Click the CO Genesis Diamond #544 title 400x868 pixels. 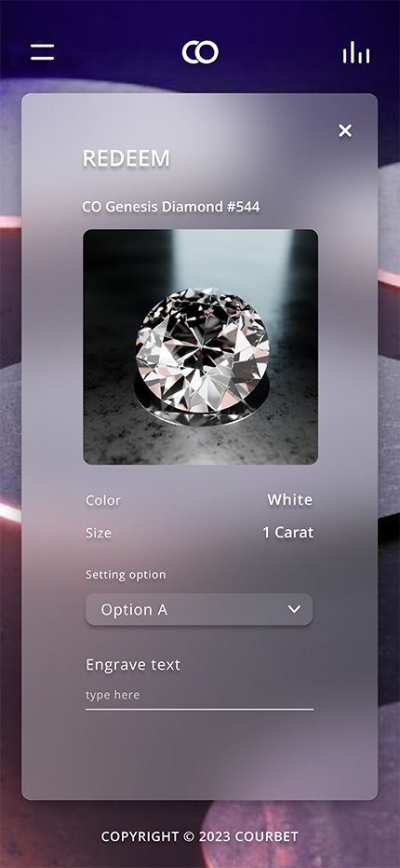pos(171,207)
